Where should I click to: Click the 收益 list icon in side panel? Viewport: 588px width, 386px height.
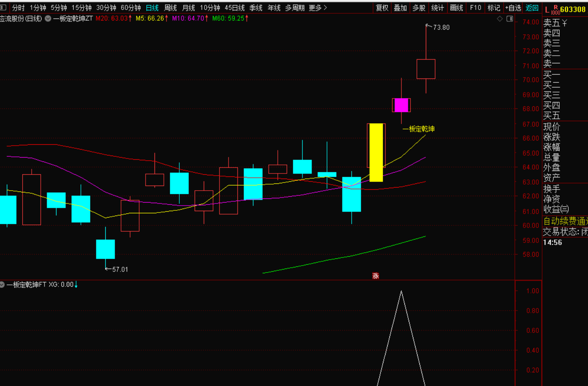click(565, 209)
